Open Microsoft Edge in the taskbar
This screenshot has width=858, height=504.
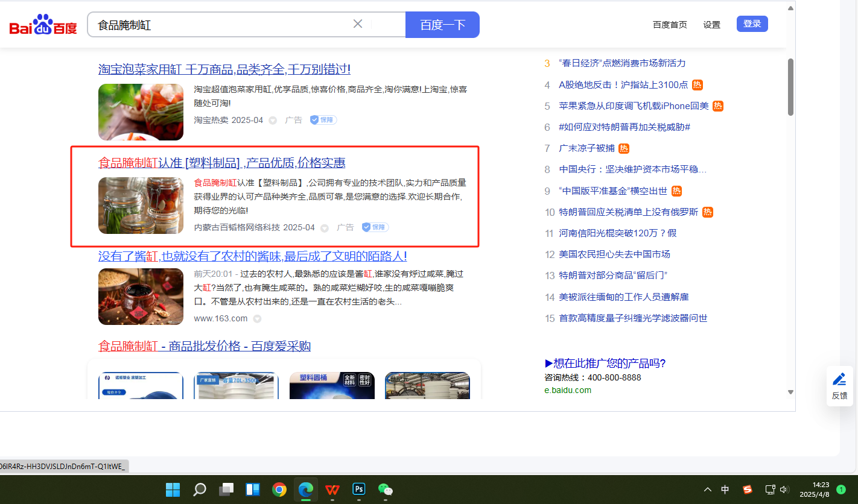click(x=306, y=489)
